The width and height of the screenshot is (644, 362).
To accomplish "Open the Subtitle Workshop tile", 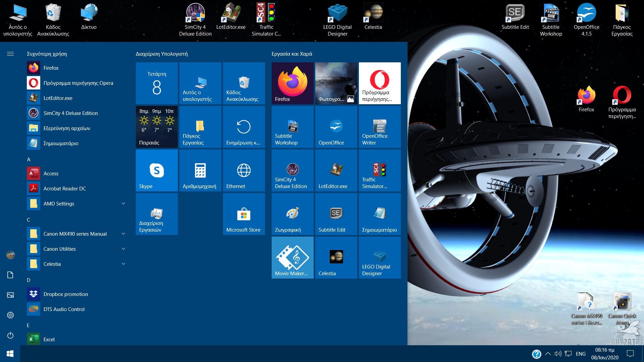I will tap(292, 127).
